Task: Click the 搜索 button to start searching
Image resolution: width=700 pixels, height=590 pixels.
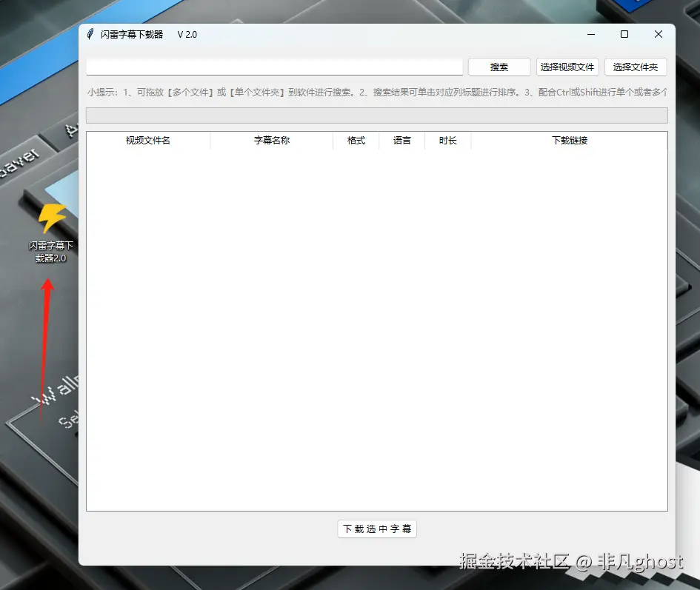Action: click(x=499, y=67)
